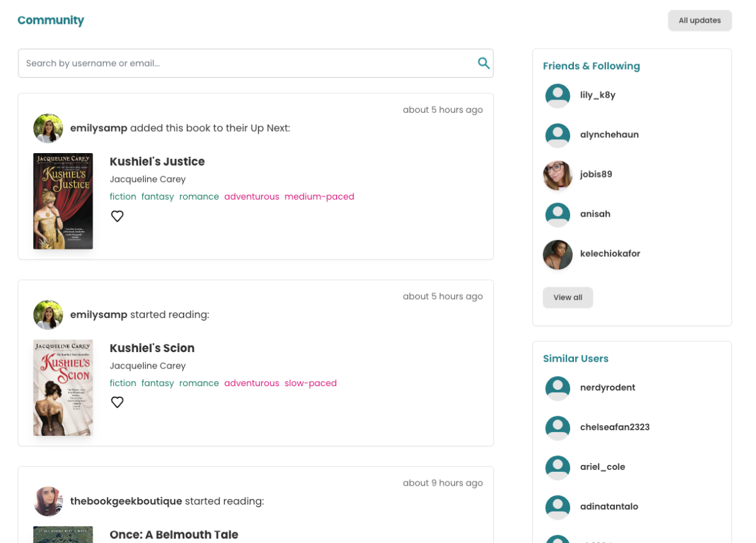Open nerdyrodent username in Similar Users
The width and height of the screenshot is (756, 543).
point(607,387)
